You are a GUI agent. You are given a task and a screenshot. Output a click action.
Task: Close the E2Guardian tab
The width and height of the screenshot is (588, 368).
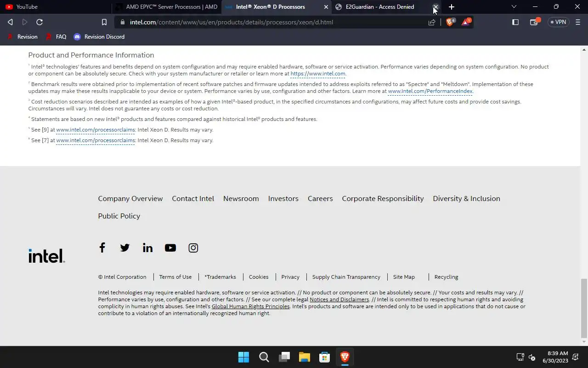(435, 7)
